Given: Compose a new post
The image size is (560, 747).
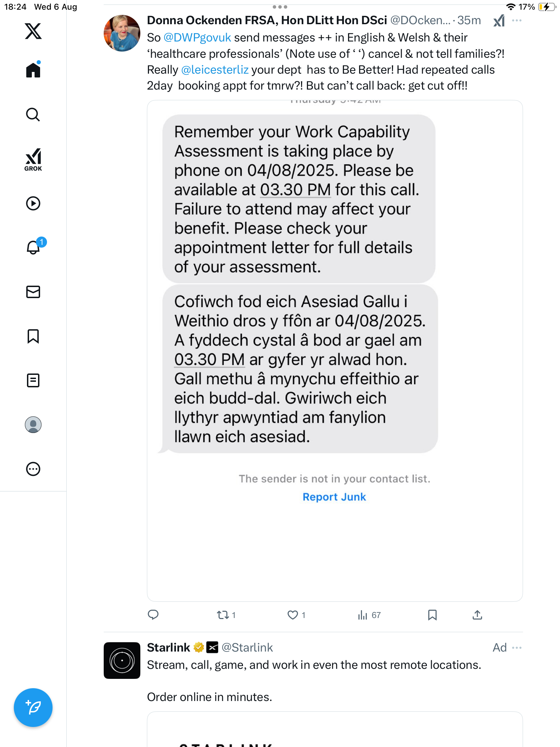Looking at the screenshot, I should pos(33,708).
